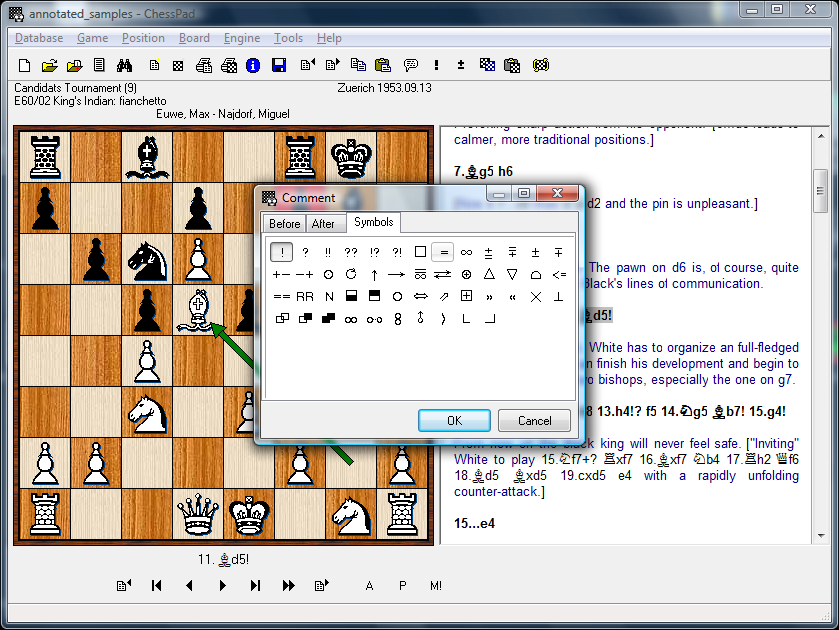This screenshot has width=839, height=630.
Task: Switch to the Before tab
Action: (284, 223)
